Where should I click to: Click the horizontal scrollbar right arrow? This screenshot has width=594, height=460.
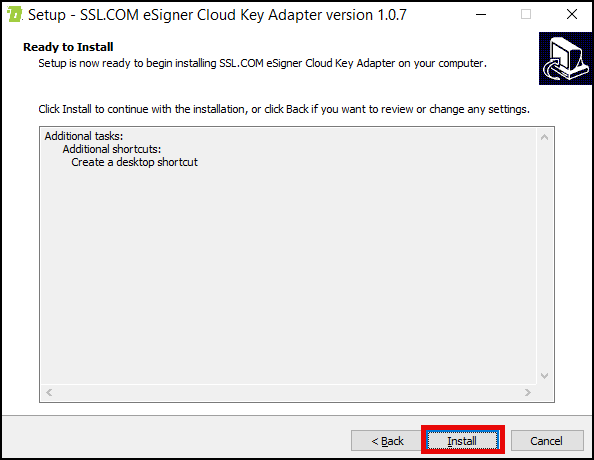click(x=528, y=393)
